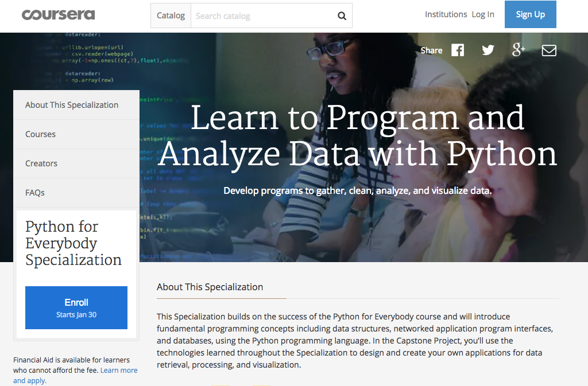Viewport: 588px width, 386px height.
Task: Click the Coursera logo
Action: coord(58,15)
